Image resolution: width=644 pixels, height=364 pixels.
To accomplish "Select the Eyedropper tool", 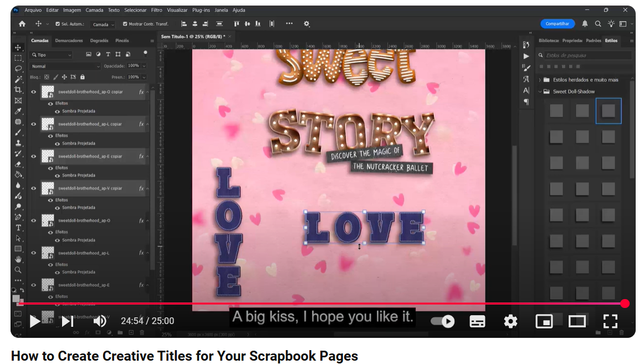I will click(x=18, y=111).
